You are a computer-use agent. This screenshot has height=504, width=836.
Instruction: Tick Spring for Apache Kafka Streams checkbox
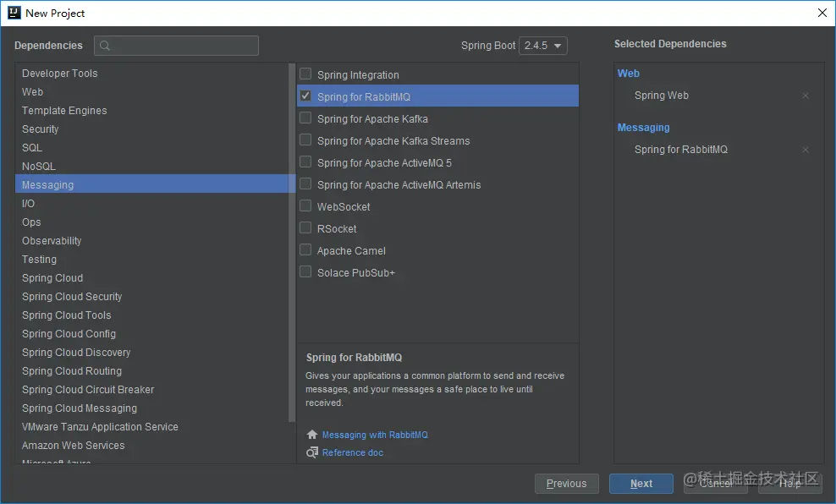click(305, 140)
